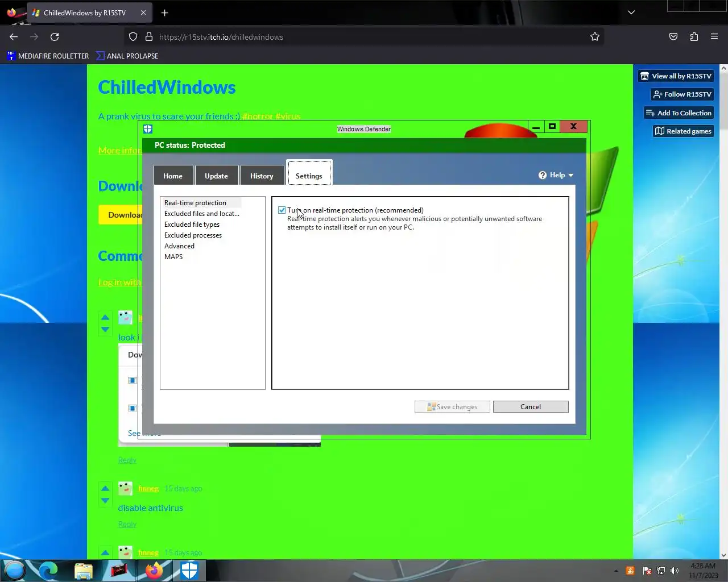This screenshot has height=582, width=728.
Task: Bookmark this page with the star icon
Action: [595, 37]
